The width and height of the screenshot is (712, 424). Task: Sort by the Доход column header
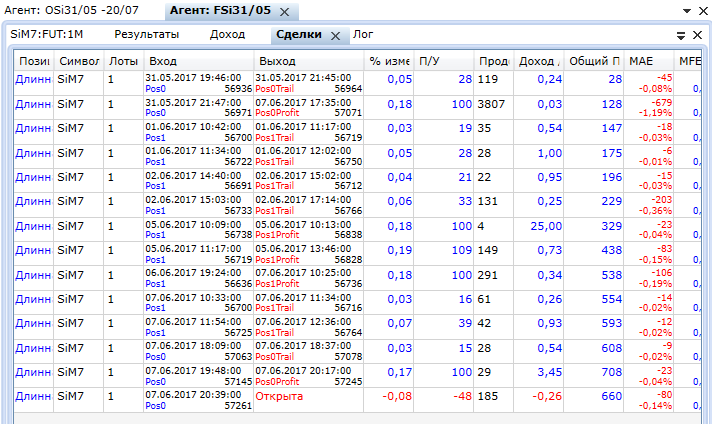coord(539,61)
